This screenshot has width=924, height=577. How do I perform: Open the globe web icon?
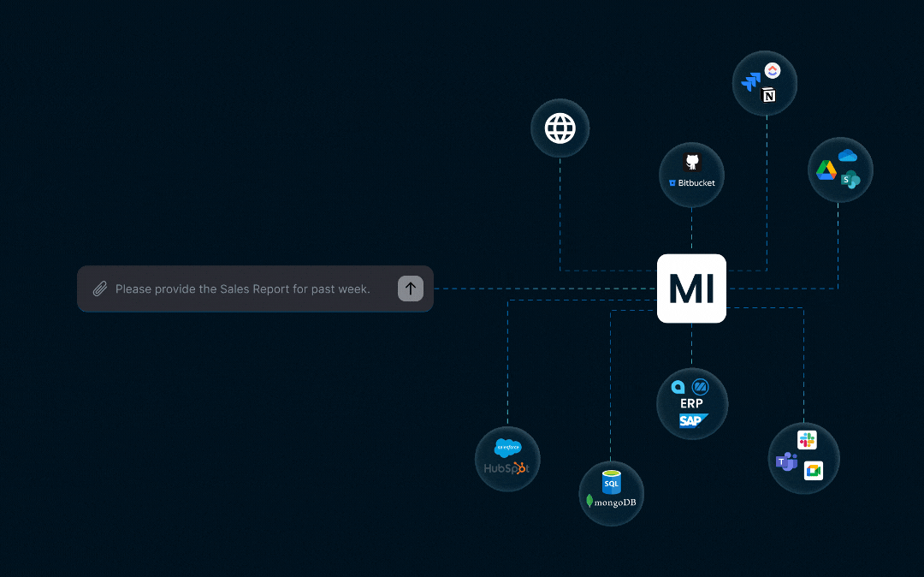(560, 128)
